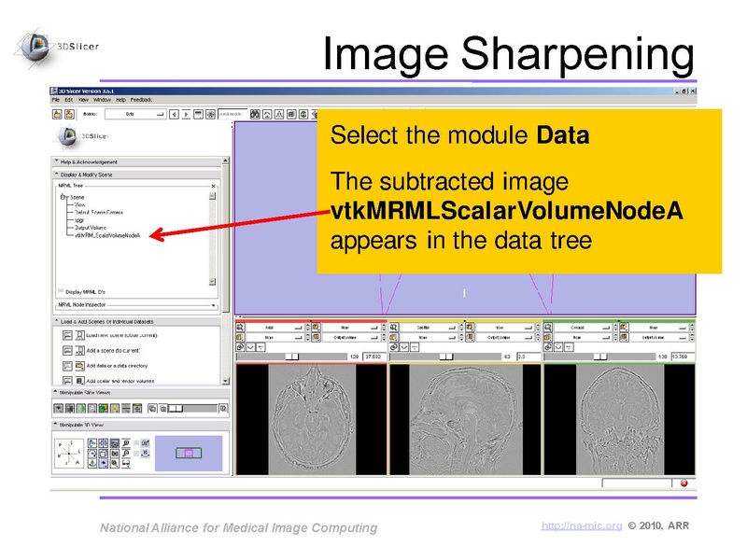Collapse Display & Modify Scene panel

tap(136, 175)
